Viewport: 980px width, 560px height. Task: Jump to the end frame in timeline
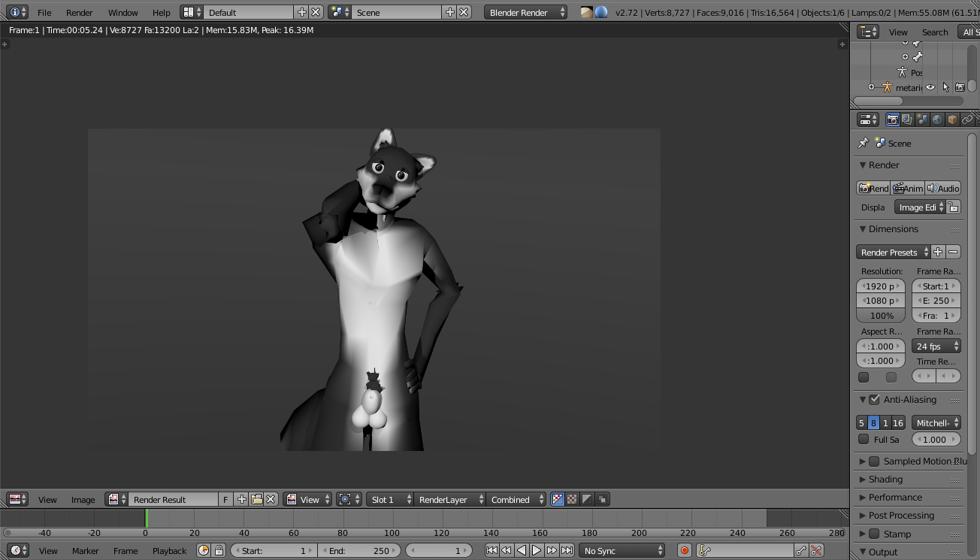(567, 551)
